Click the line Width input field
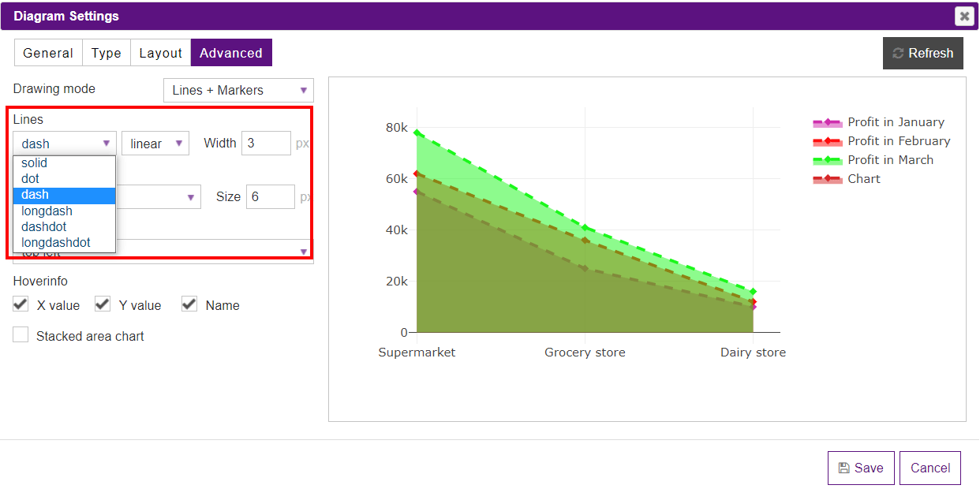The width and height of the screenshot is (980, 500). coord(266,144)
